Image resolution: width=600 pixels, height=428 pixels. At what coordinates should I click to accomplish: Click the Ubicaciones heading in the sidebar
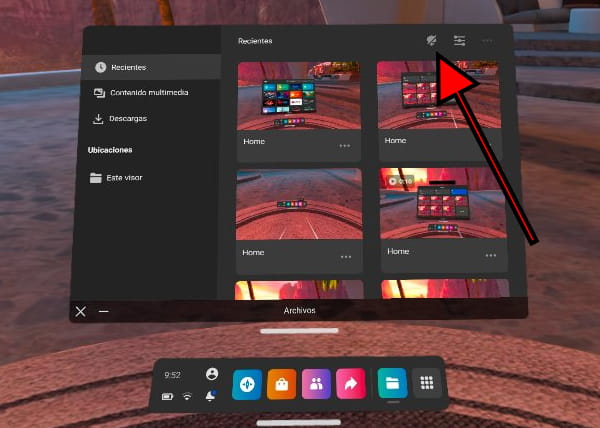click(110, 150)
